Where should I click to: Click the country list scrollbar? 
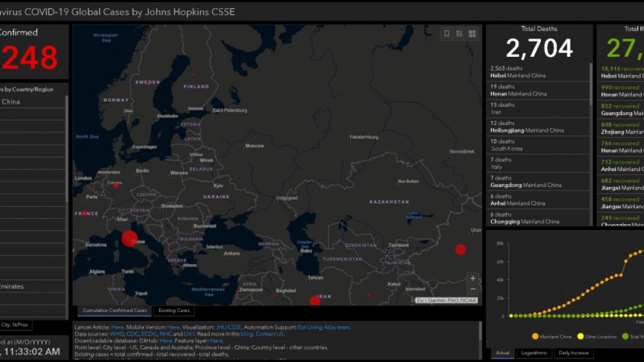coord(67,149)
